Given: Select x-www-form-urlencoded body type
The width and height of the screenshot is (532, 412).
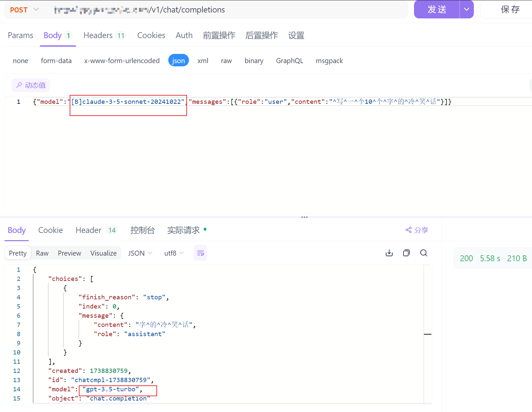Looking at the screenshot, I should [122, 61].
